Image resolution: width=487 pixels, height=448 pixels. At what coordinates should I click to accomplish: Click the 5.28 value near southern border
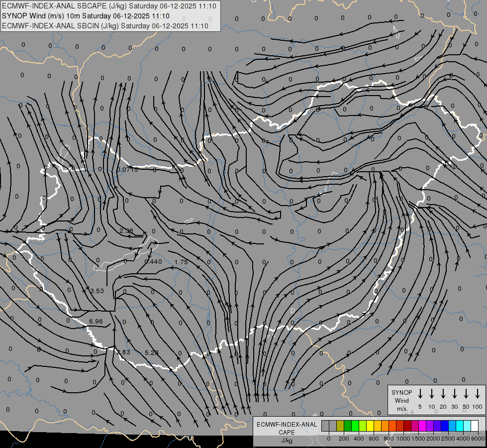(x=152, y=352)
